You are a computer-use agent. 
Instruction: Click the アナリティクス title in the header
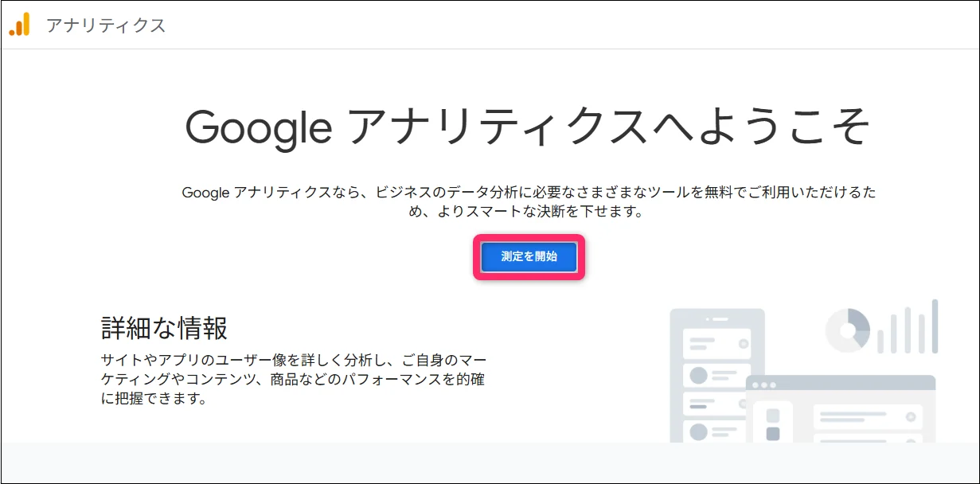[106, 25]
